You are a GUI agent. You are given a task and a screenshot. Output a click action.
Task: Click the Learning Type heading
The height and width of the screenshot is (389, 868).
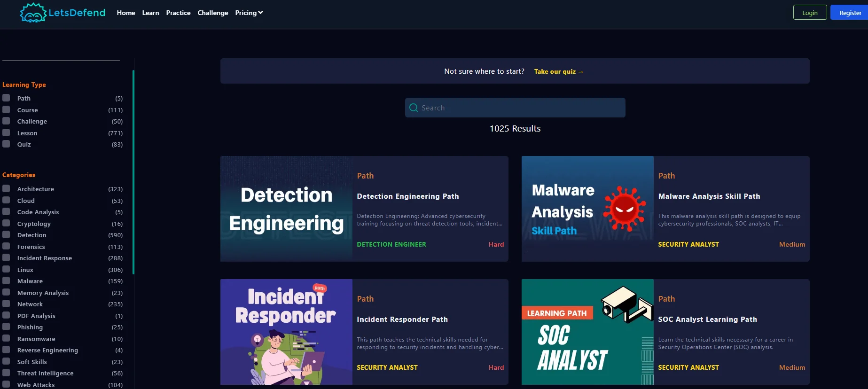pos(24,85)
